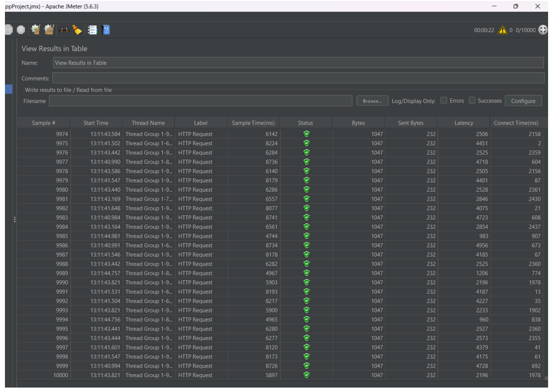The height and width of the screenshot is (392, 556).
Task: Open the Configure button
Action: click(x=523, y=101)
